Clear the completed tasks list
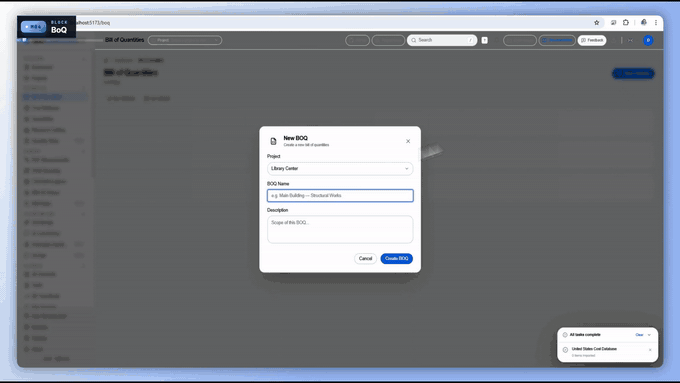Screen dimensions: 680x383 click(639, 335)
